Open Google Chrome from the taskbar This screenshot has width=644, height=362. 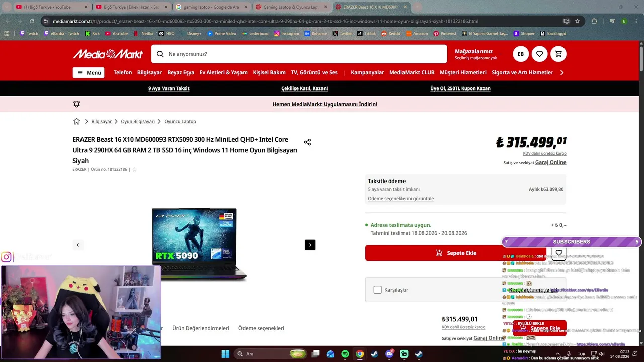coord(360,354)
